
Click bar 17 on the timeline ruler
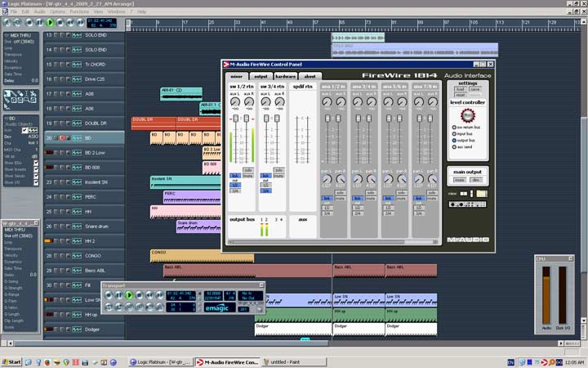tap(185, 23)
